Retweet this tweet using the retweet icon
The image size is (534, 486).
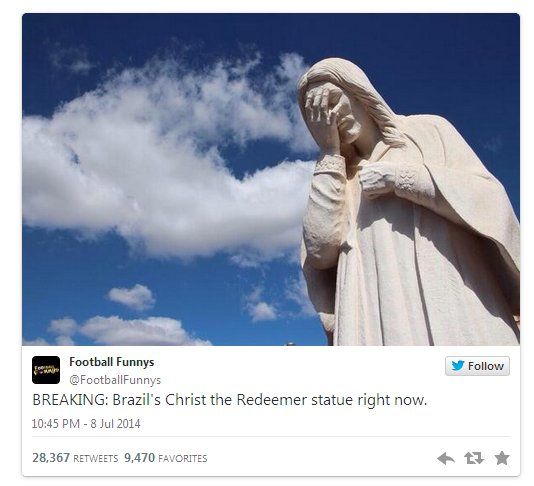coord(474,458)
